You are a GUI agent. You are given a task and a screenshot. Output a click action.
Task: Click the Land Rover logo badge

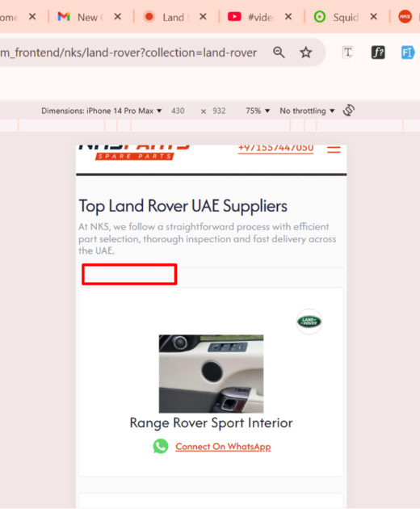(x=309, y=322)
